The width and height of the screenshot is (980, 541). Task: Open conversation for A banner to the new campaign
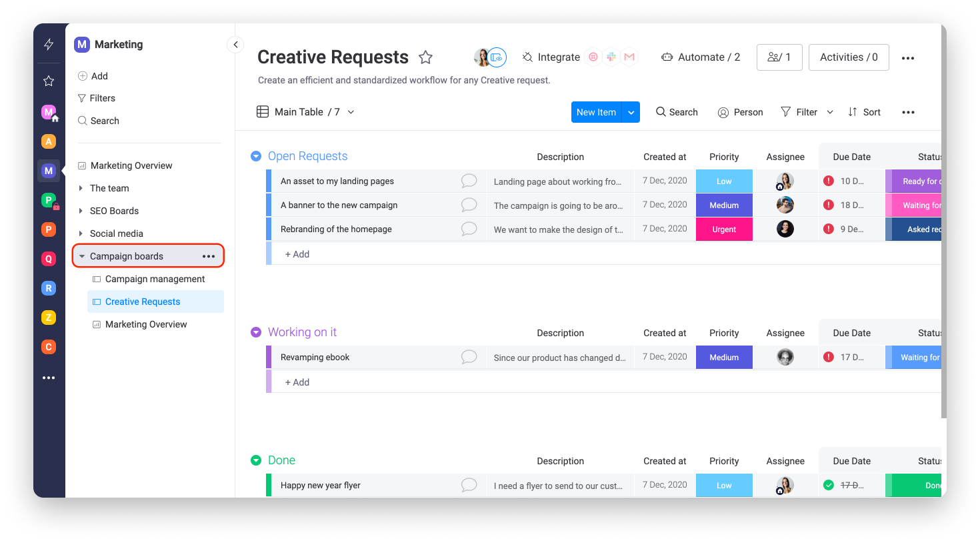469,205
